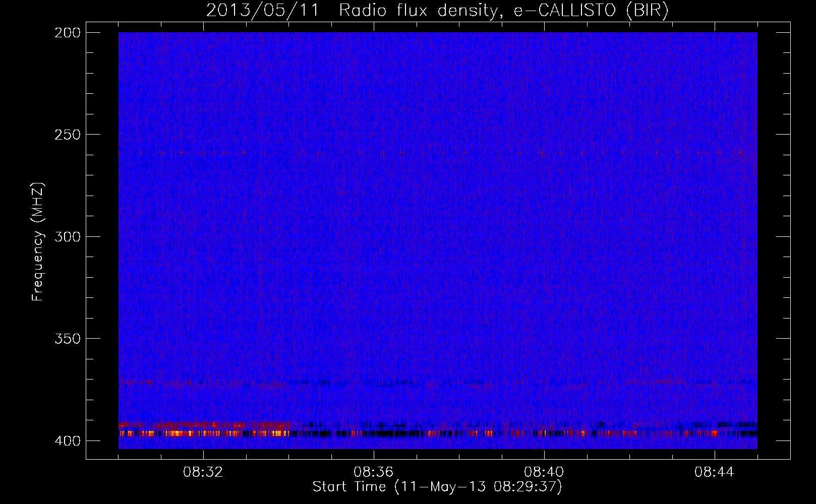Click the 08:40 time tick label
Viewport: 816px width, 504px height.
[544, 472]
